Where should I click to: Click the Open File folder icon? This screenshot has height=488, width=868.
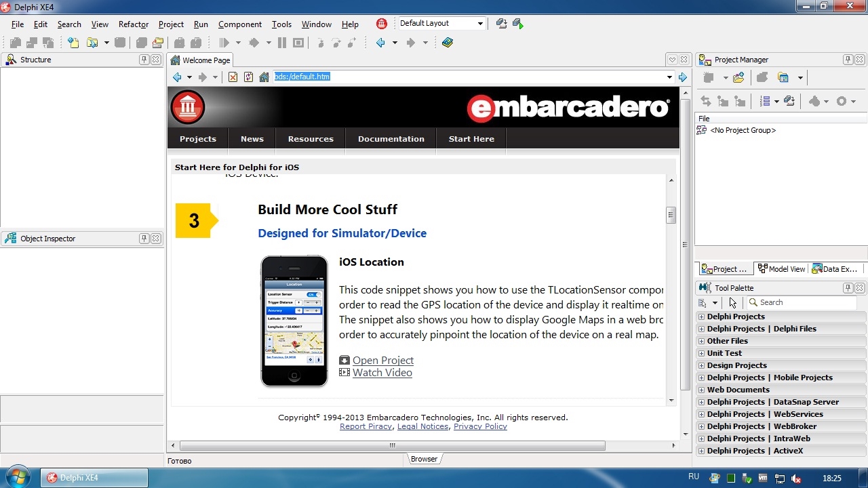pyautogui.click(x=91, y=43)
